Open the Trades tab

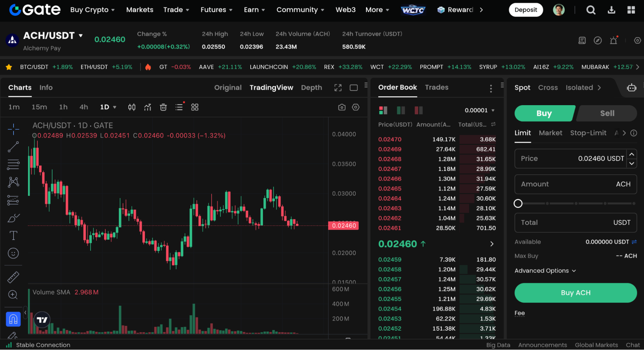(437, 87)
